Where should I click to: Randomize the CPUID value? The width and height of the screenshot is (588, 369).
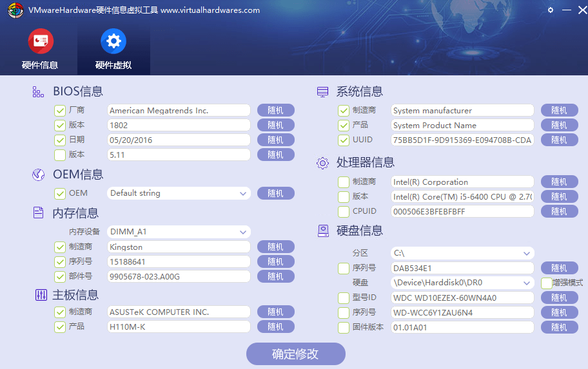[x=559, y=211]
